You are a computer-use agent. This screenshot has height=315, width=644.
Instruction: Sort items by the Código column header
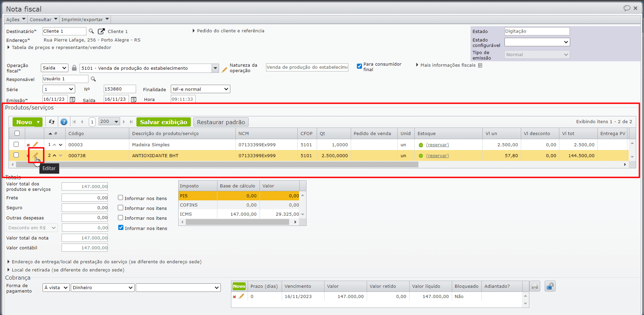(x=97, y=134)
